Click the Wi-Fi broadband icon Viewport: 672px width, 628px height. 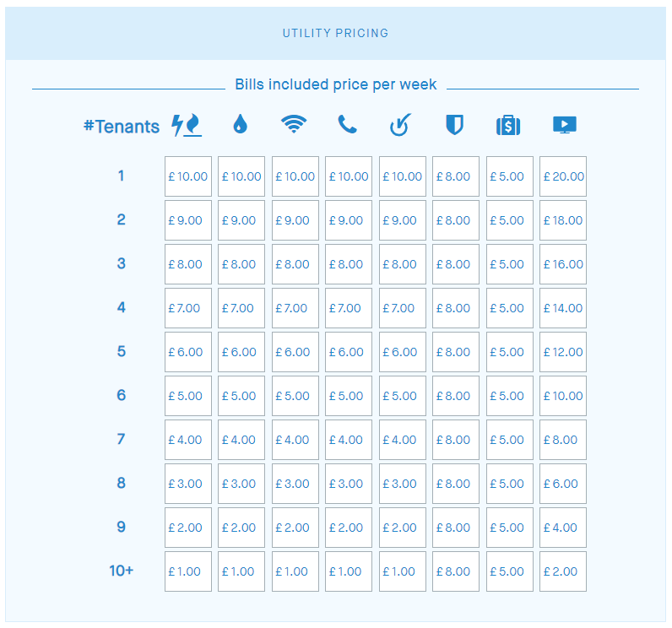[x=294, y=126]
